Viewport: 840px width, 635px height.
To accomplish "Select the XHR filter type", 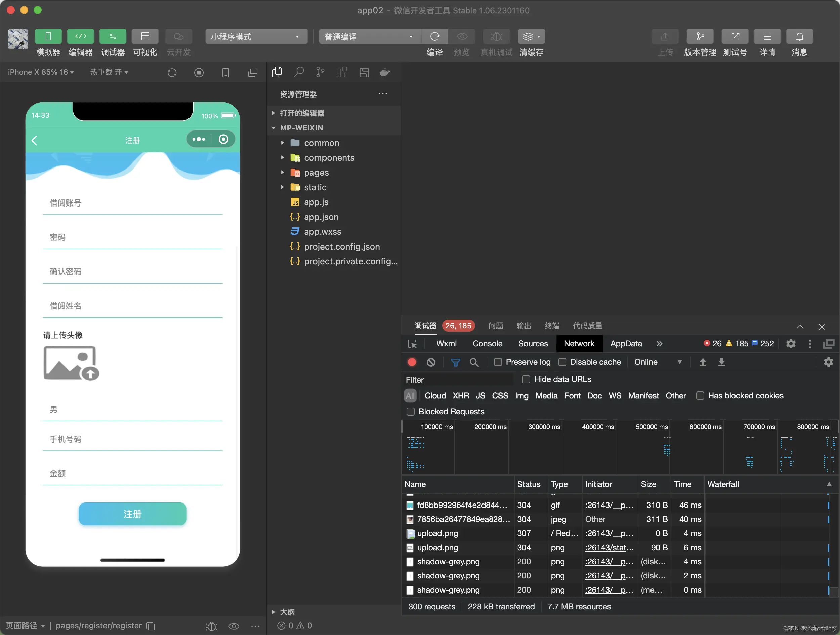I will 460,395.
